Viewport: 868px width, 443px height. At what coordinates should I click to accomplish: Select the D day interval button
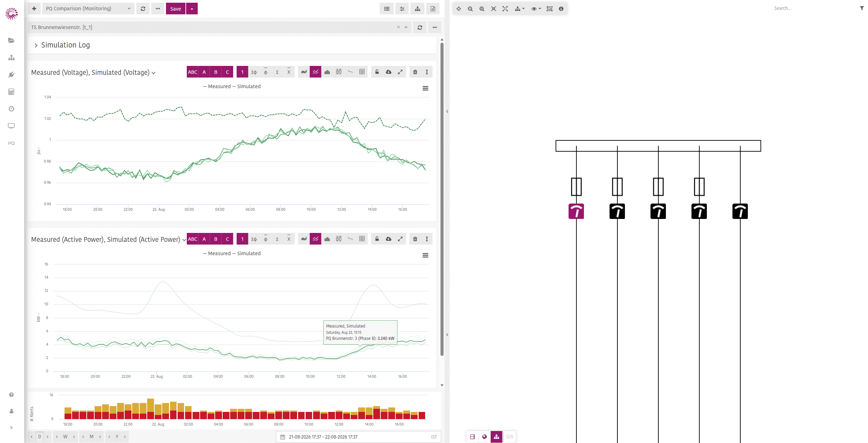[x=40, y=437]
